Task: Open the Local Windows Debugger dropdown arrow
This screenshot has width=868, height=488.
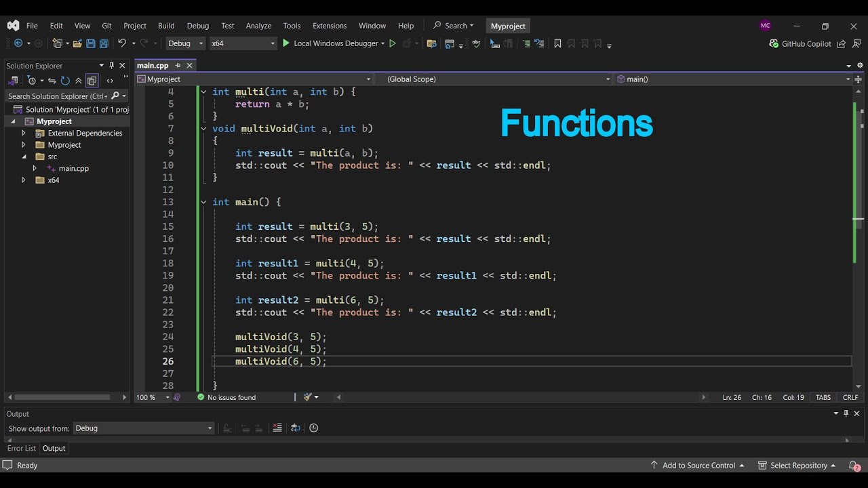Action: [x=382, y=43]
